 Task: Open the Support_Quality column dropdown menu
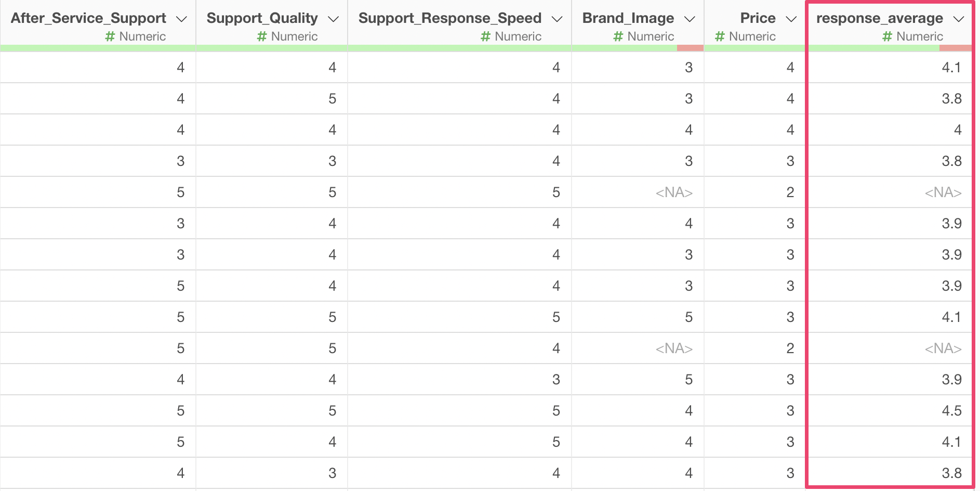tap(334, 19)
